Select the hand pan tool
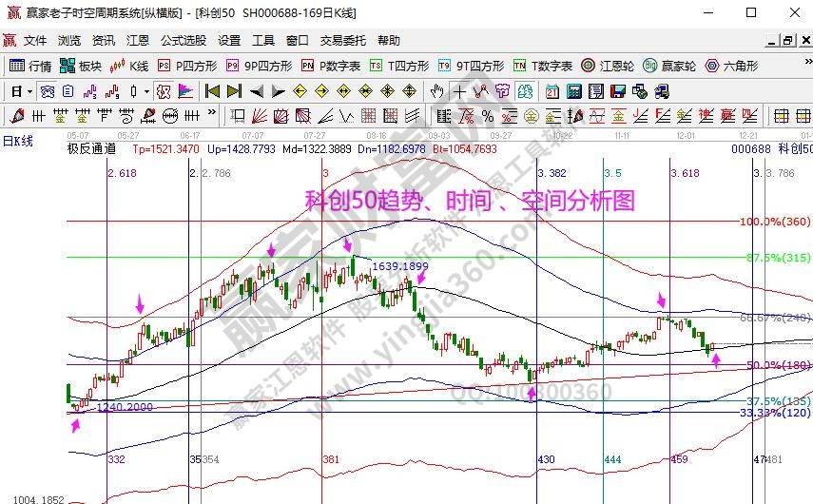 (436, 91)
